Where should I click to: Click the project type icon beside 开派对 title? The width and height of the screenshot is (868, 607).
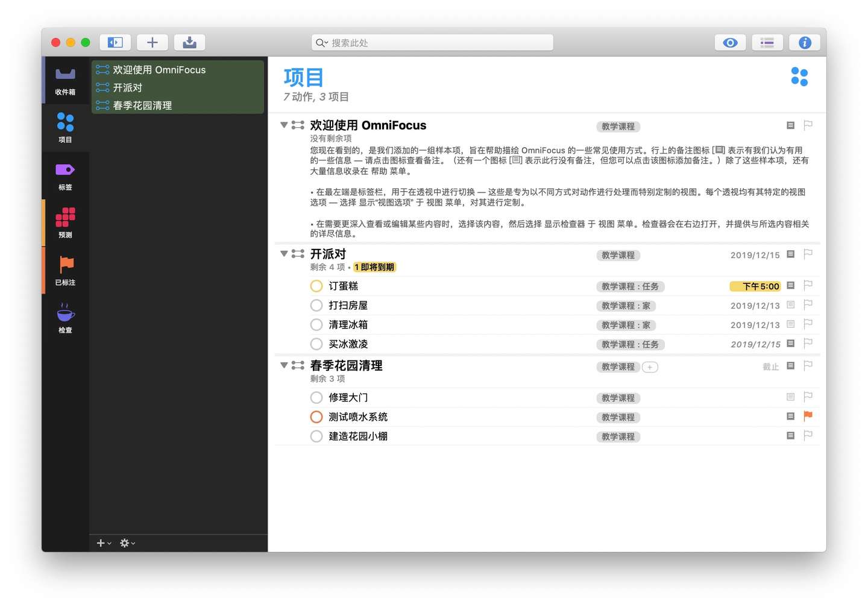[x=298, y=254]
